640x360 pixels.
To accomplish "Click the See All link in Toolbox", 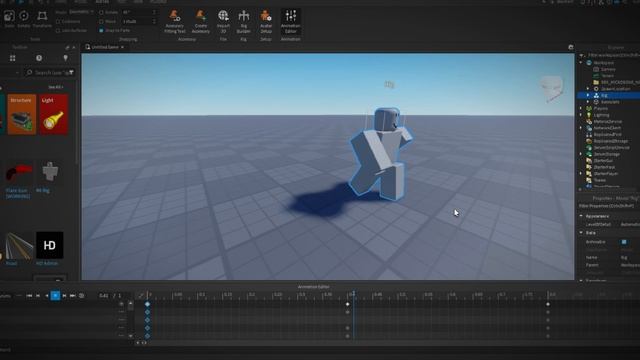I will point(56,87).
